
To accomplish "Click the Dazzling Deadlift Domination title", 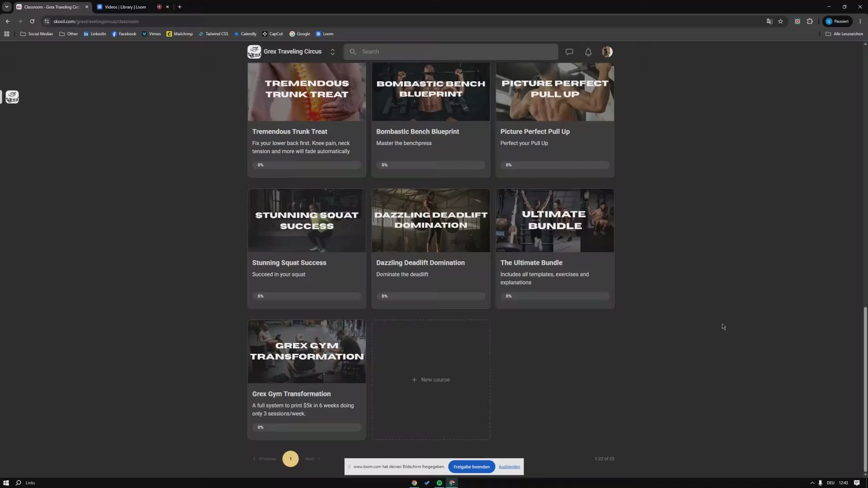I will [x=420, y=263].
